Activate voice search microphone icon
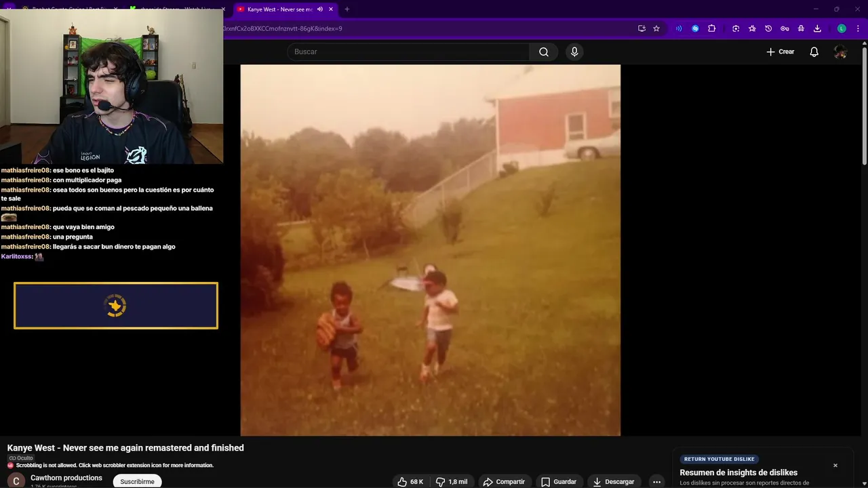 [574, 52]
